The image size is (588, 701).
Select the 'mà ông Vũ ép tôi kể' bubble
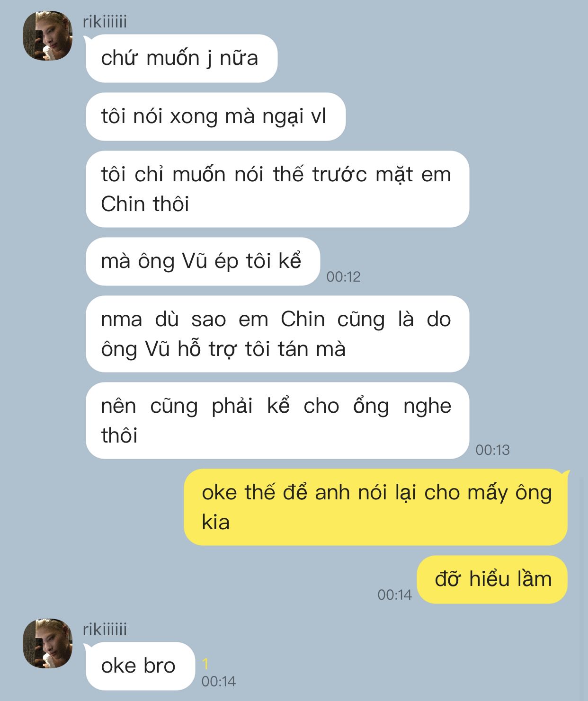(x=203, y=261)
